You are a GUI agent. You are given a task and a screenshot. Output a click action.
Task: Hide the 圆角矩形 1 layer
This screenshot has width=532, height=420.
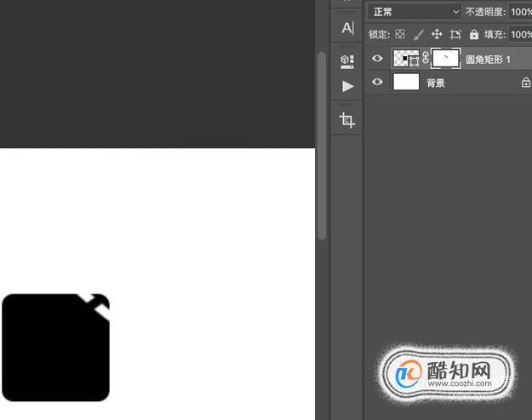(x=377, y=59)
